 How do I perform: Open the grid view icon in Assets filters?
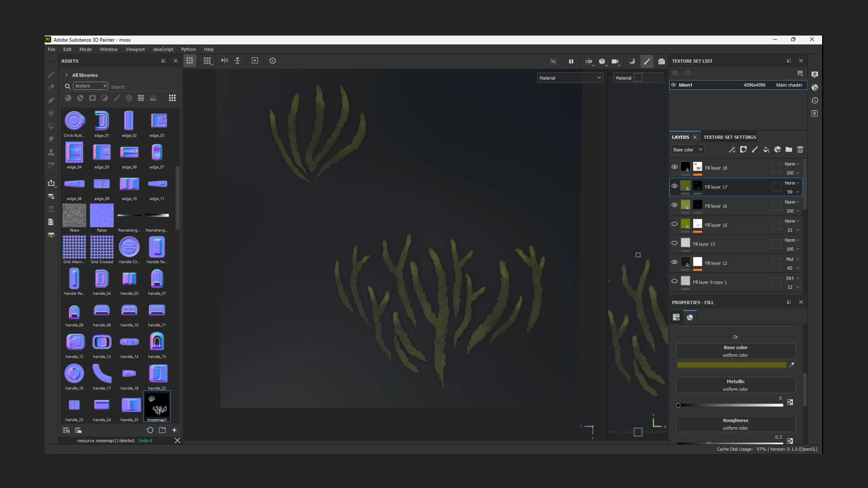(x=172, y=98)
